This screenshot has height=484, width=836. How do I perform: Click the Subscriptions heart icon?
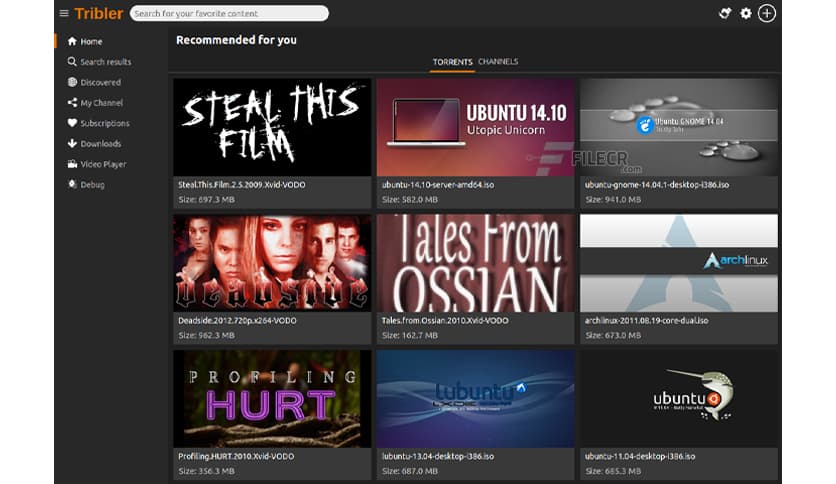click(x=72, y=123)
